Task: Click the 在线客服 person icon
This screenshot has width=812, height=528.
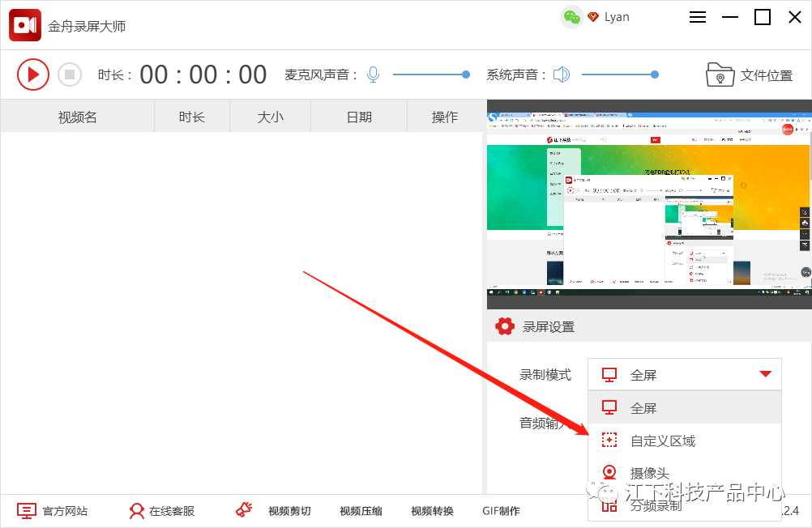Action: [137, 511]
